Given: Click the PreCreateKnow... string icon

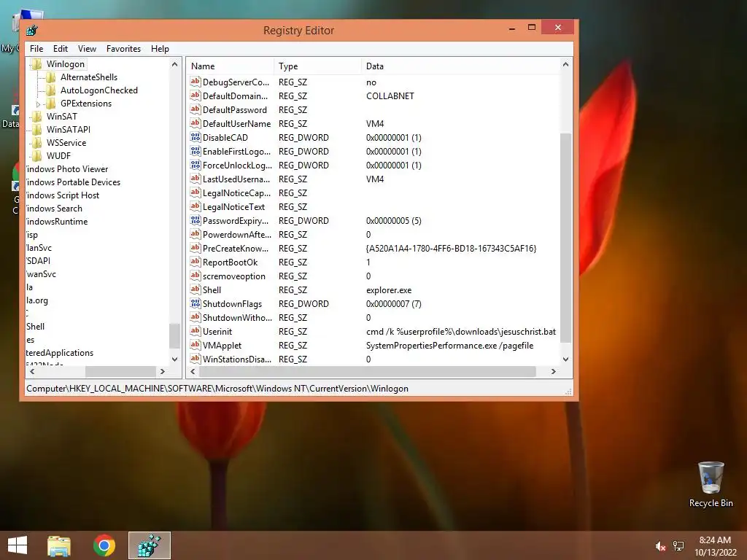Looking at the screenshot, I should [196, 248].
